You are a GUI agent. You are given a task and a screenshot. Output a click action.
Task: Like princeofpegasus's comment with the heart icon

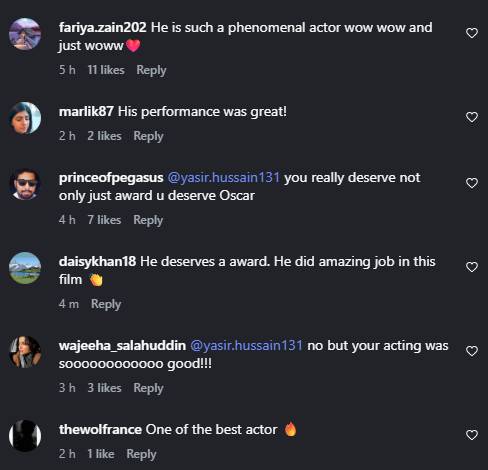(x=472, y=183)
